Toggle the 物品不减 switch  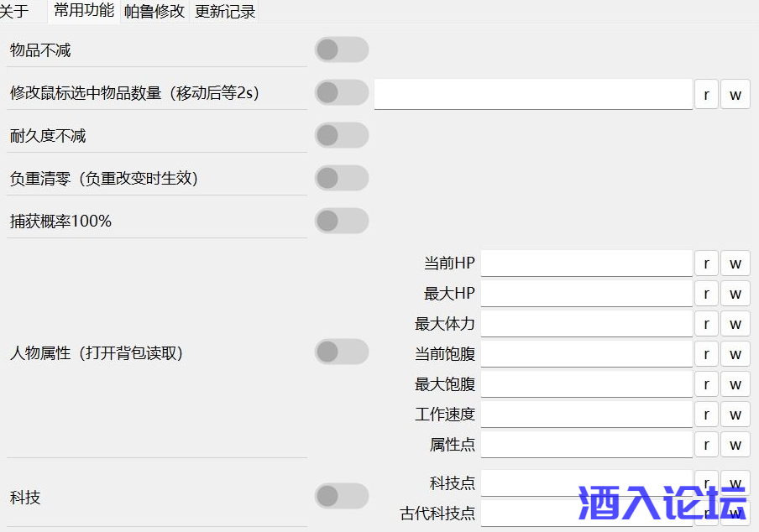coord(342,50)
